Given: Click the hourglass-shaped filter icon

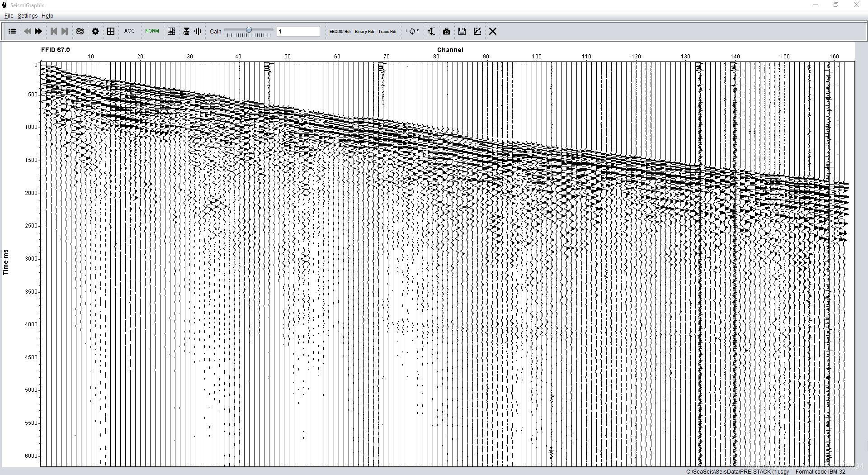Looking at the screenshot, I should coord(186,31).
